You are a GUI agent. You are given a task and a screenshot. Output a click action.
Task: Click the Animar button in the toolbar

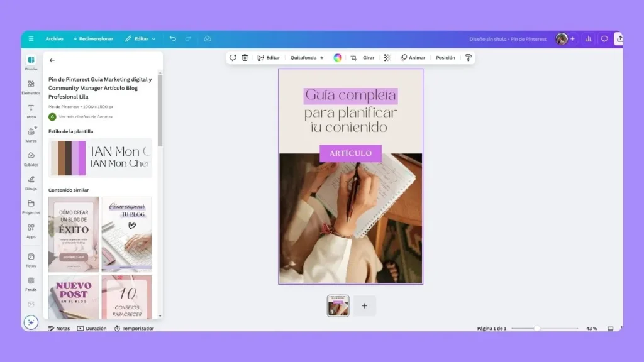pos(412,57)
